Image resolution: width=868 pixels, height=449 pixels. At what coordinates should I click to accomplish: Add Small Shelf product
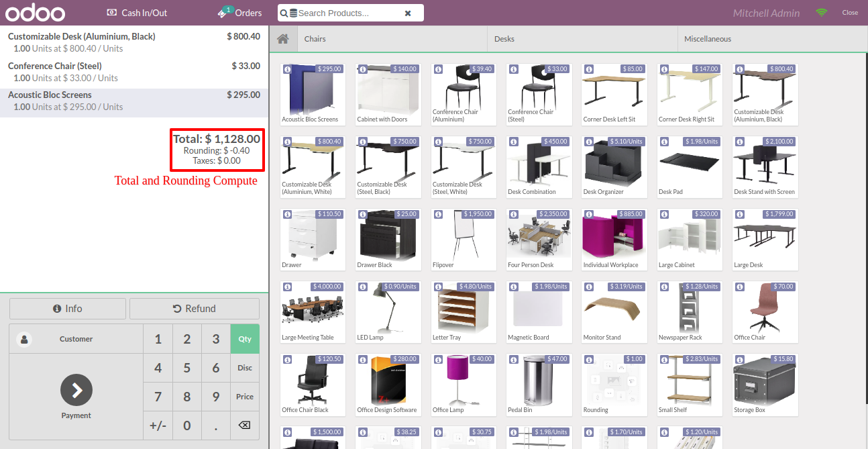tap(690, 385)
